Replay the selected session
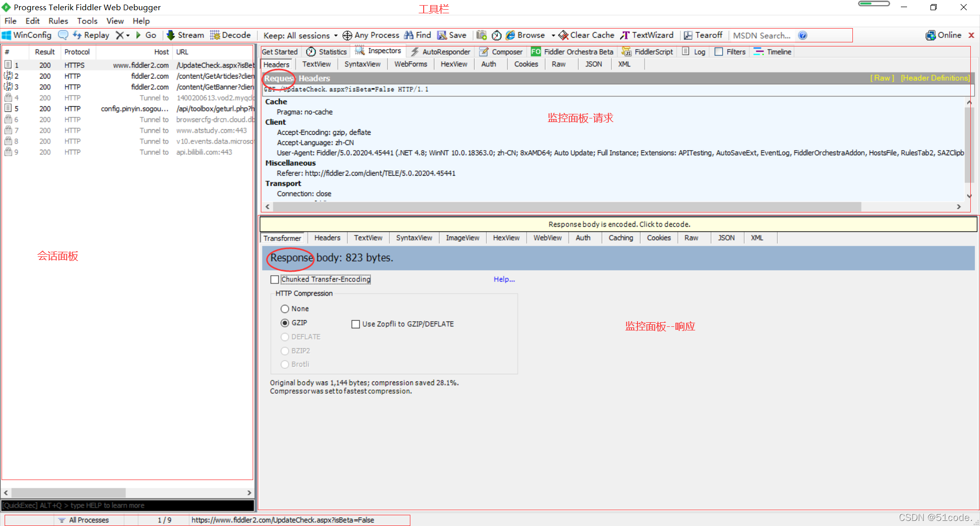Viewport: 980px width, 526px height. click(91, 35)
